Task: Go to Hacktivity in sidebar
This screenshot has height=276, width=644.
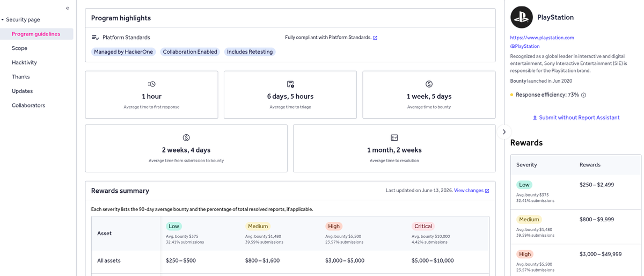Action: pyautogui.click(x=24, y=62)
